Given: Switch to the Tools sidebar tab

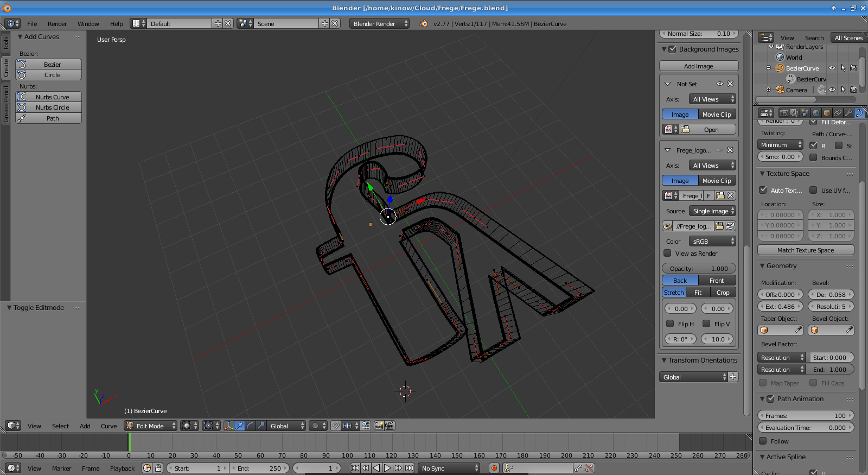Looking at the screenshot, I should 6,43.
